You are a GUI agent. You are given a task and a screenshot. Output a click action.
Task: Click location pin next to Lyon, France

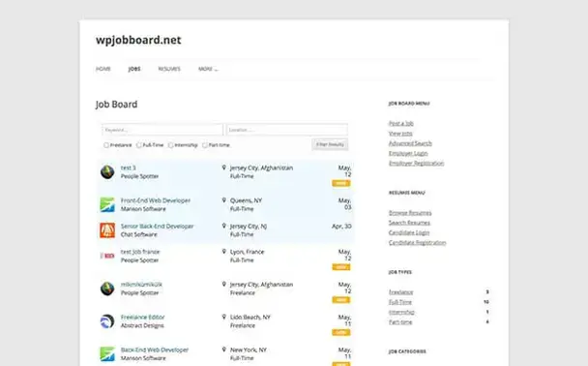[223, 251]
